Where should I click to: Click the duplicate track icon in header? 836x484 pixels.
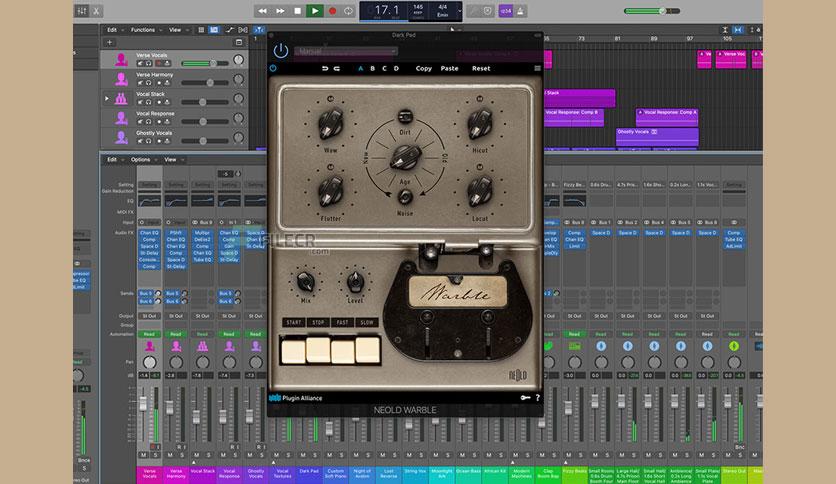(x=239, y=42)
